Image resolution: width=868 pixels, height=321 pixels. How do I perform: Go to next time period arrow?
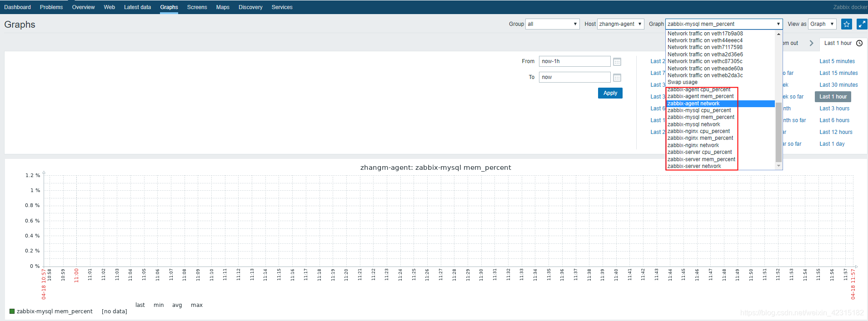[811, 43]
